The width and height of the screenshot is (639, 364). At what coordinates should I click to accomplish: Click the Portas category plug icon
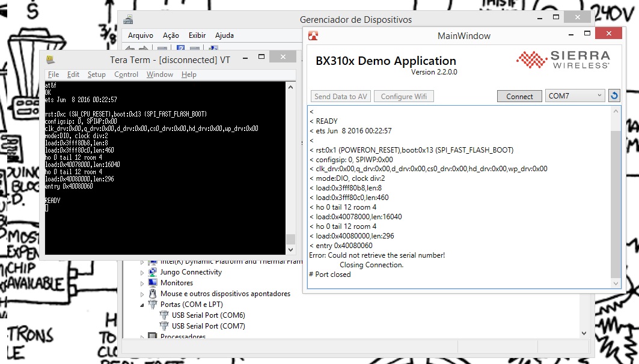point(153,304)
